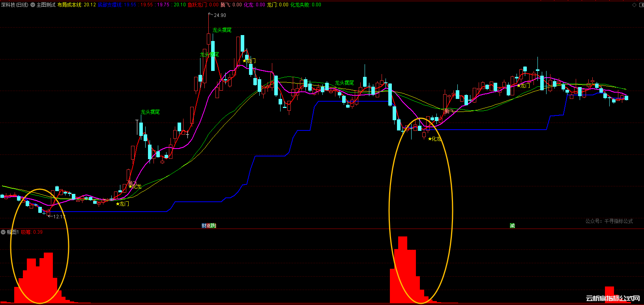Click the magenta 化龙: 0.00 header readout

[255, 5]
